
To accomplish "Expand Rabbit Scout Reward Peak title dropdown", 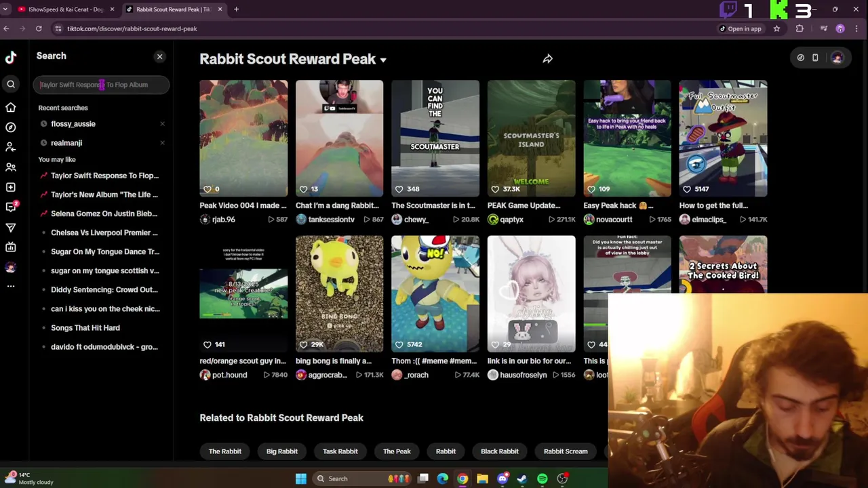I will click(383, 60).
